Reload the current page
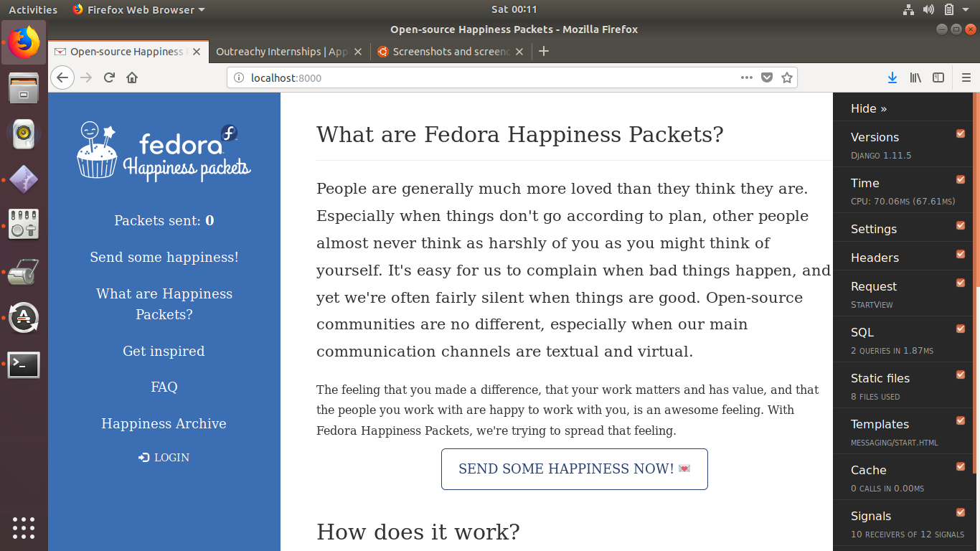This screenshot has height=551, width=980. pos(109,77)
